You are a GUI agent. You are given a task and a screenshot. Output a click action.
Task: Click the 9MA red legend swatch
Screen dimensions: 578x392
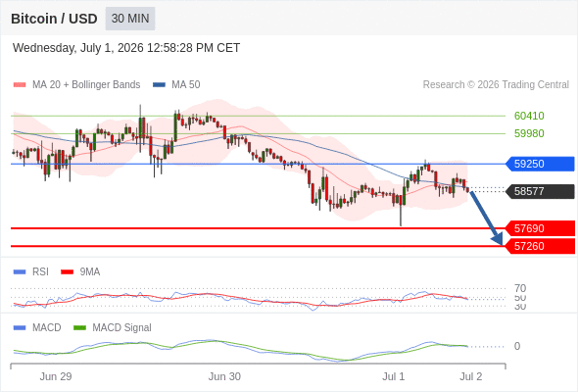point(67,272)
